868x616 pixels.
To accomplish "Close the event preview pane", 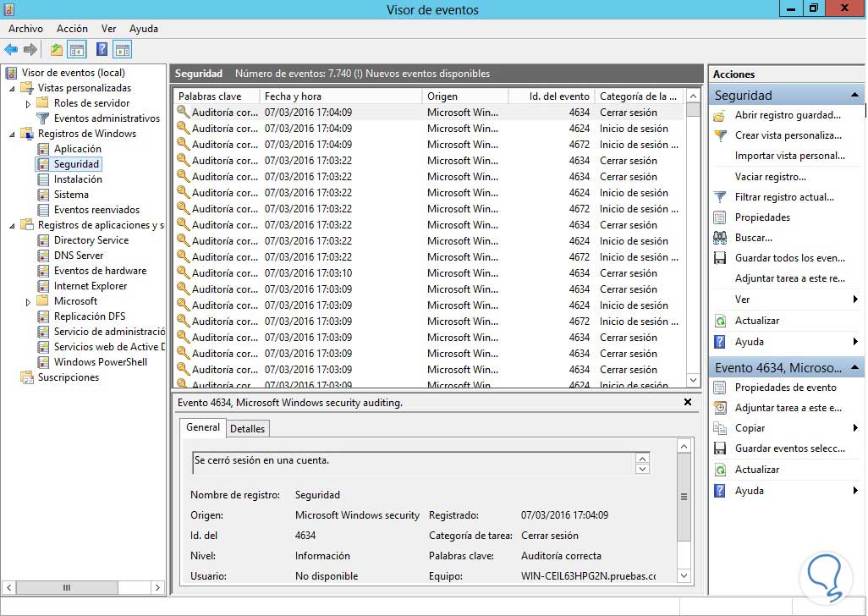I will (688, 403).
